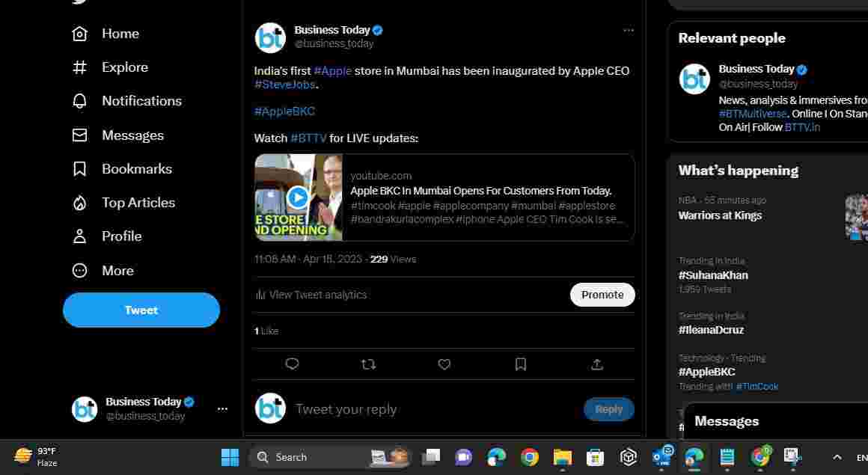Image resolution: width=868 pixels, height=475 pixels.
Task: Play the YouTube video thumbnail
Action: tap(298, 197)
